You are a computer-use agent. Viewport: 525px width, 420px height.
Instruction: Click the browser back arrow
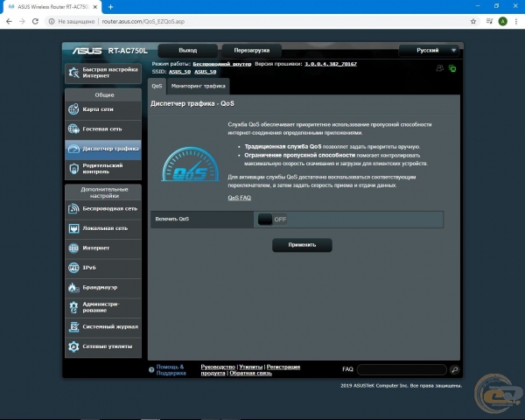click(x=9, y=21)
